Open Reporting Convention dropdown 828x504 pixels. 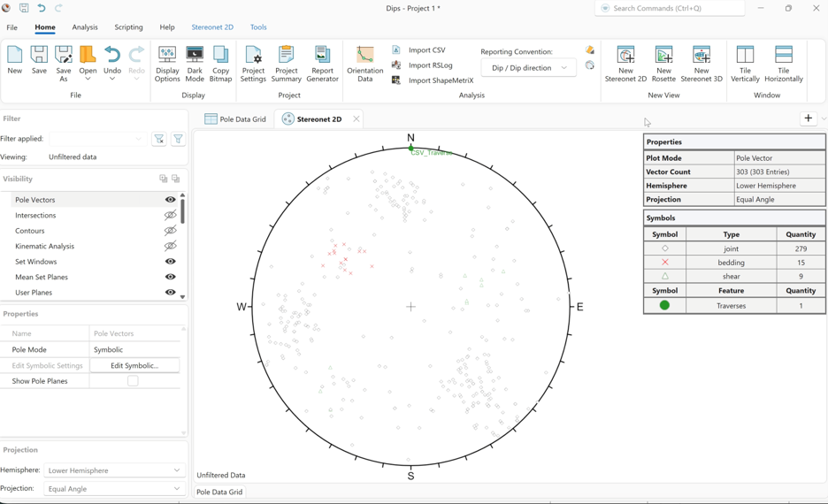coord(529,67)
